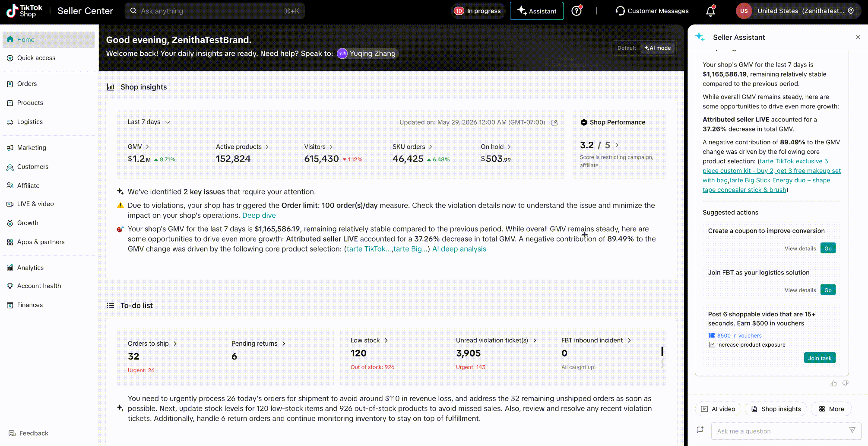The height and width of the screenshot is (446, 868).
Task: Click the Finances icon in sidebar
Action: [x=10, y=305]
